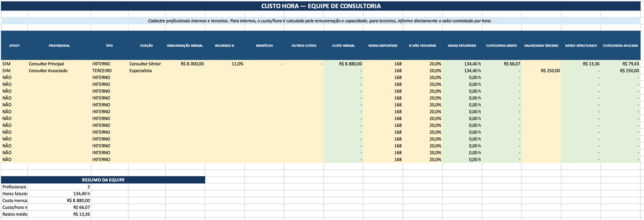Click the Horas faturáv label in the summary
This screenshot has height=220, width=644.
click(14, 194)
